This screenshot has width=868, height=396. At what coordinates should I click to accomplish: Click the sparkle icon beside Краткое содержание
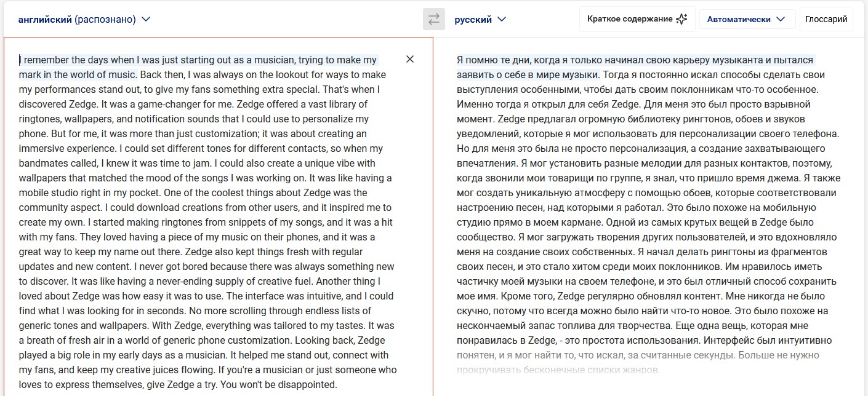click(x=681, y=19)
